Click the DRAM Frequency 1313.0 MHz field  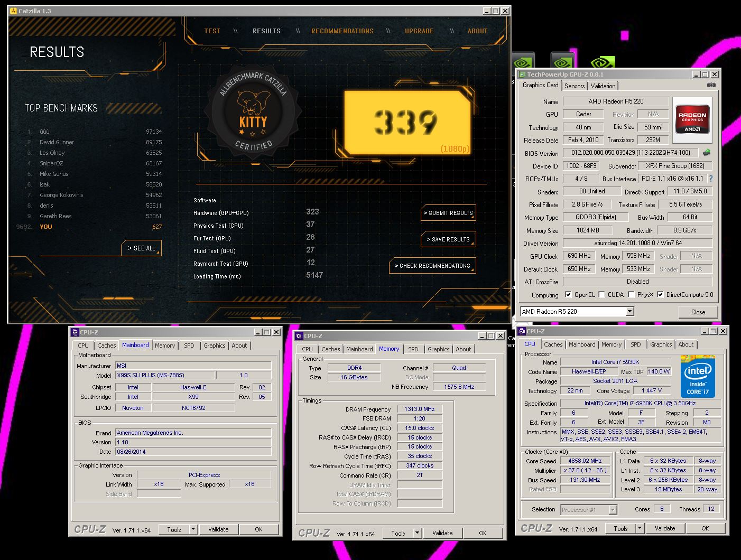[420, 409]
